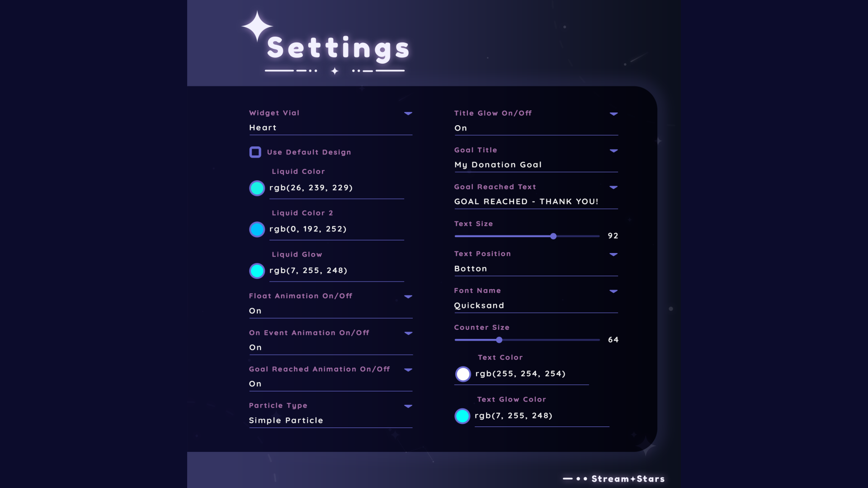Pick the Liquid Color 2 swatch
The image size is (868, 488).
click(x=257, y=230)
